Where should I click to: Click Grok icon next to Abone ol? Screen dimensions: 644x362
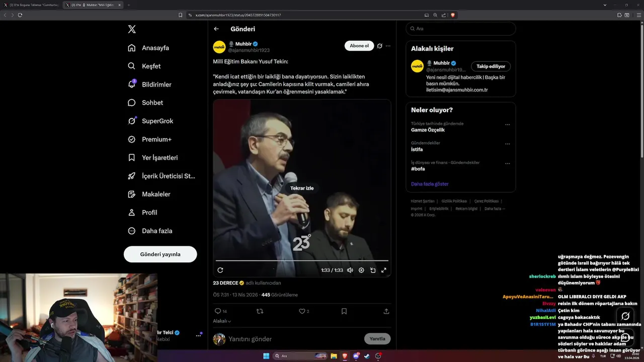(379, 46)
